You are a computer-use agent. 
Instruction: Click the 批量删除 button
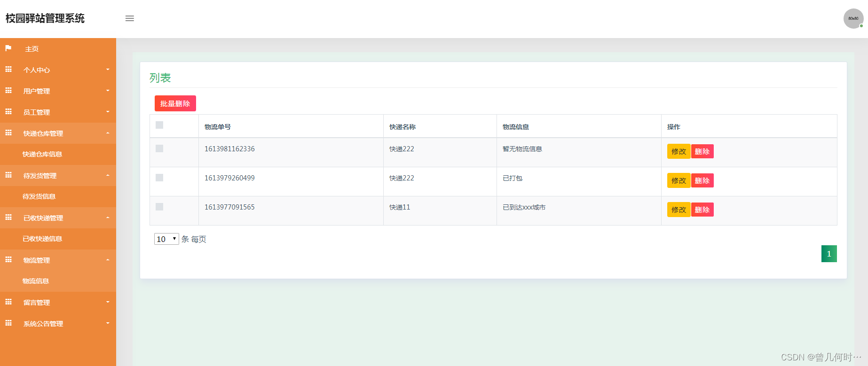tap(175, 103)
